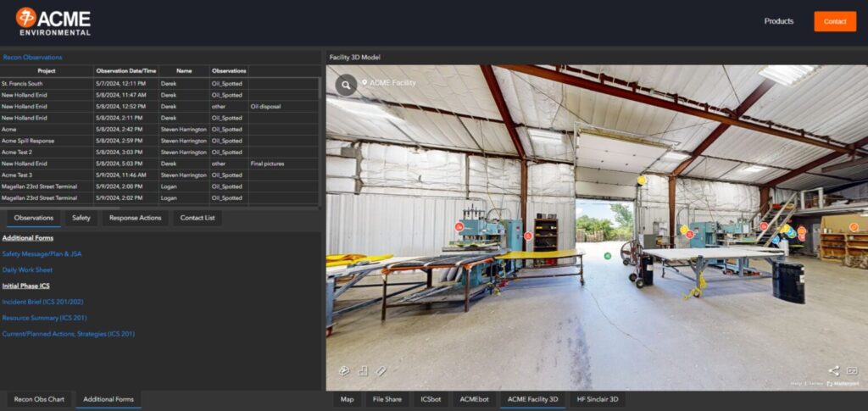Switch to the Recon Obs Chart tab
868x411 pixels.
click(39, 399)
